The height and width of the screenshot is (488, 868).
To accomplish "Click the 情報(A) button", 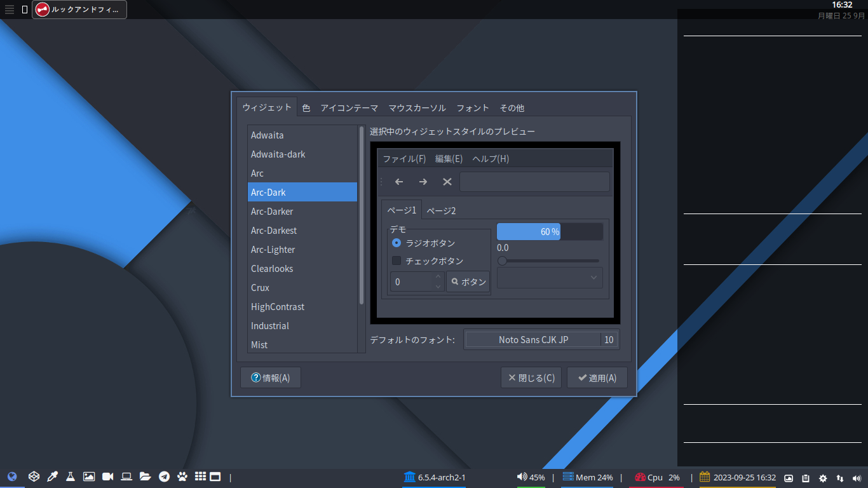I will point(271,377).
